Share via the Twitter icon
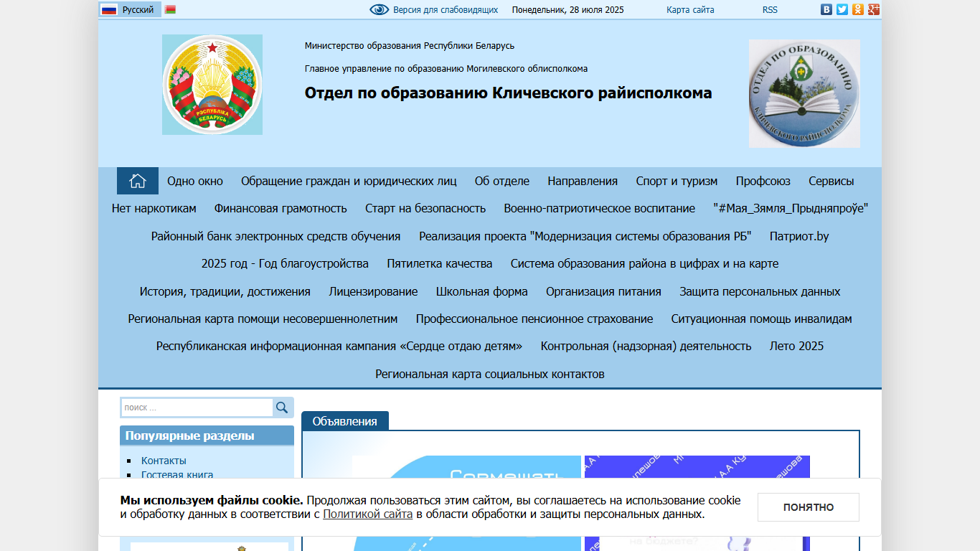 point(842,9)
